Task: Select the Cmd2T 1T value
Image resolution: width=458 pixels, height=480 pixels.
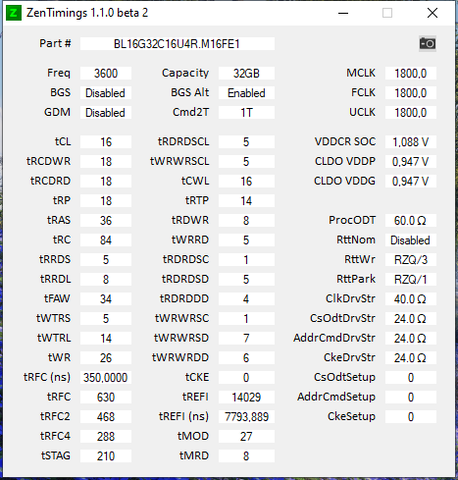Action: tap(247, 113)
